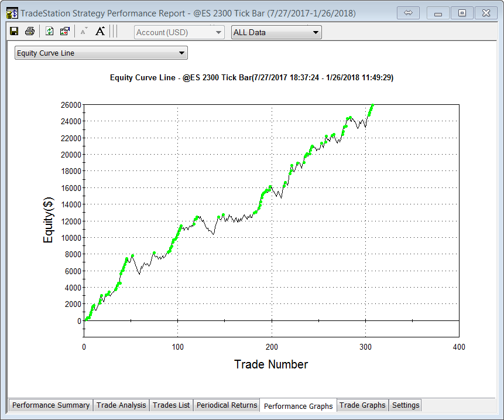
Task: Click the Refresh report icon
Action: pos(50,32)
